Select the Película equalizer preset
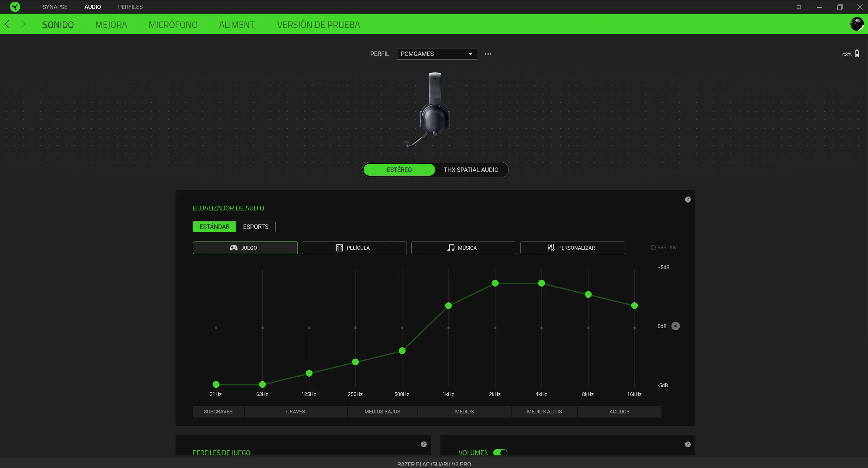 354,248
